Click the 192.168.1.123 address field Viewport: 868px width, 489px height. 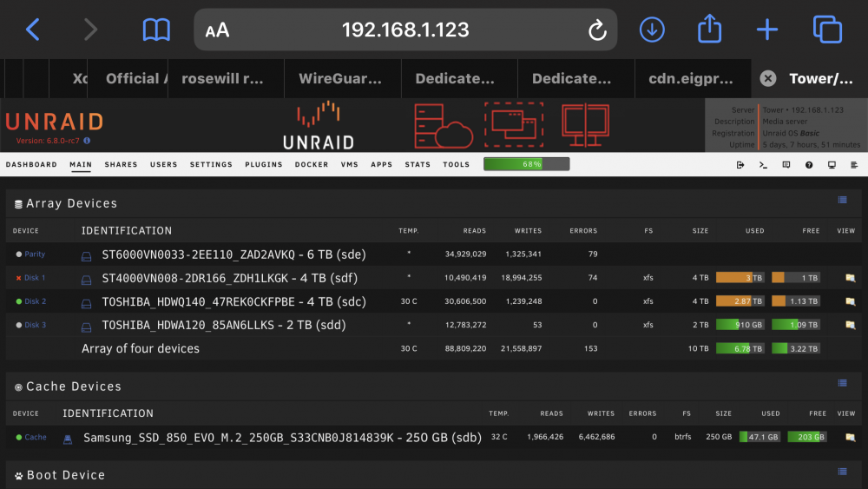pos(405,30)
